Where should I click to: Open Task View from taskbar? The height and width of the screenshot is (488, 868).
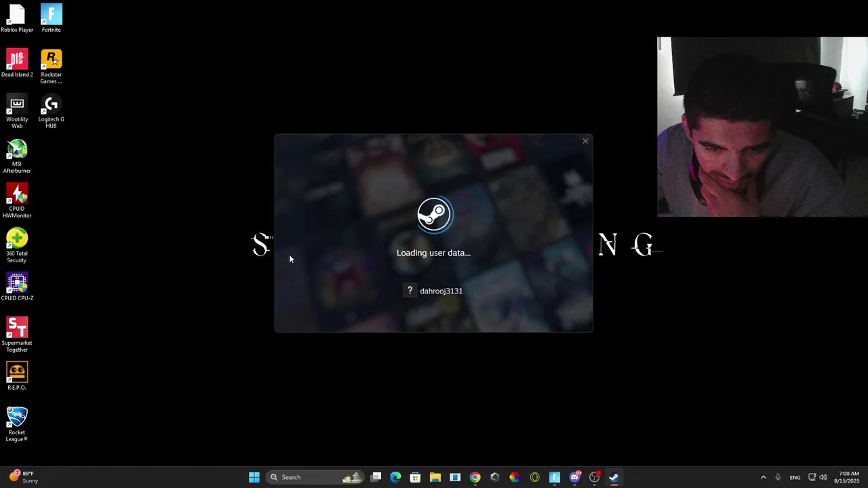[376, 477]
